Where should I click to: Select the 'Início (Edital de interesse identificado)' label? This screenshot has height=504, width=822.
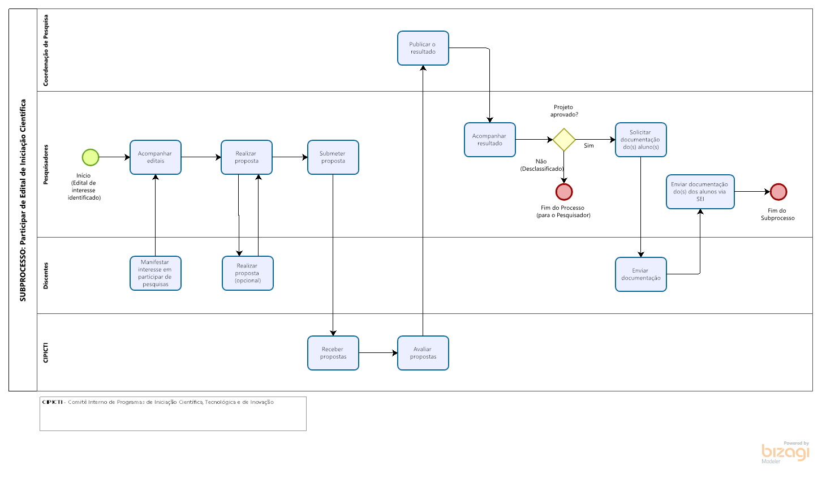click(x=84, y=187)
